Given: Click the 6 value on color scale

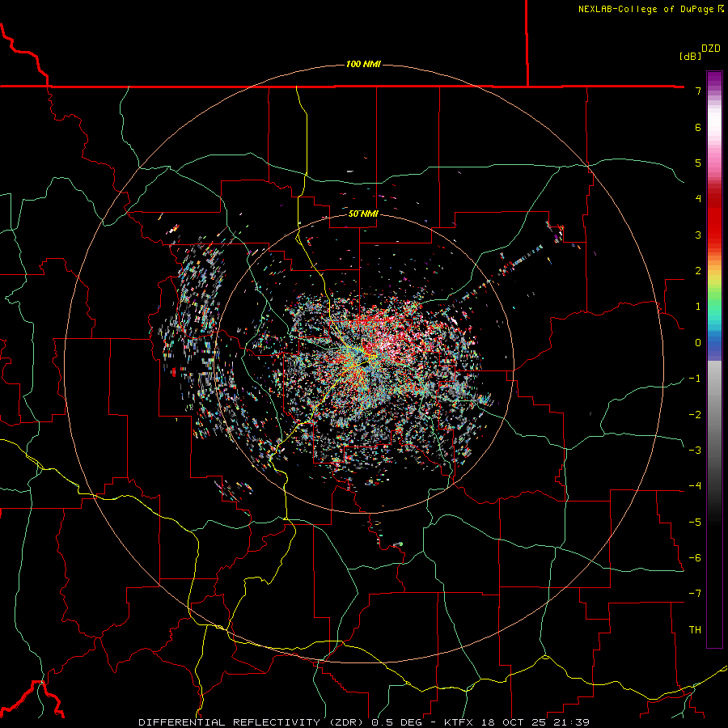Looking at the screenshot, I should click(x=698, y=127).
